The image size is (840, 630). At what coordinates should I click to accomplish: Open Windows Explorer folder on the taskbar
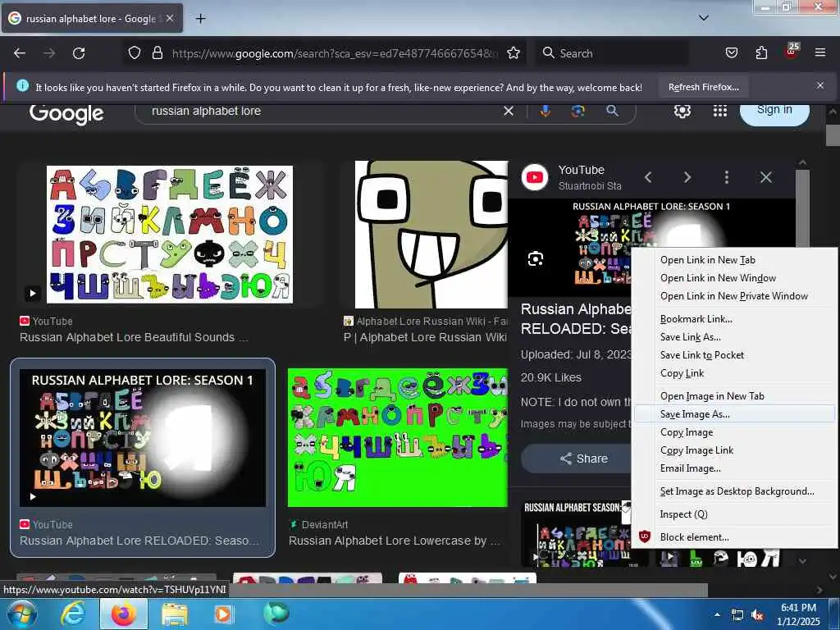[175, 614]
